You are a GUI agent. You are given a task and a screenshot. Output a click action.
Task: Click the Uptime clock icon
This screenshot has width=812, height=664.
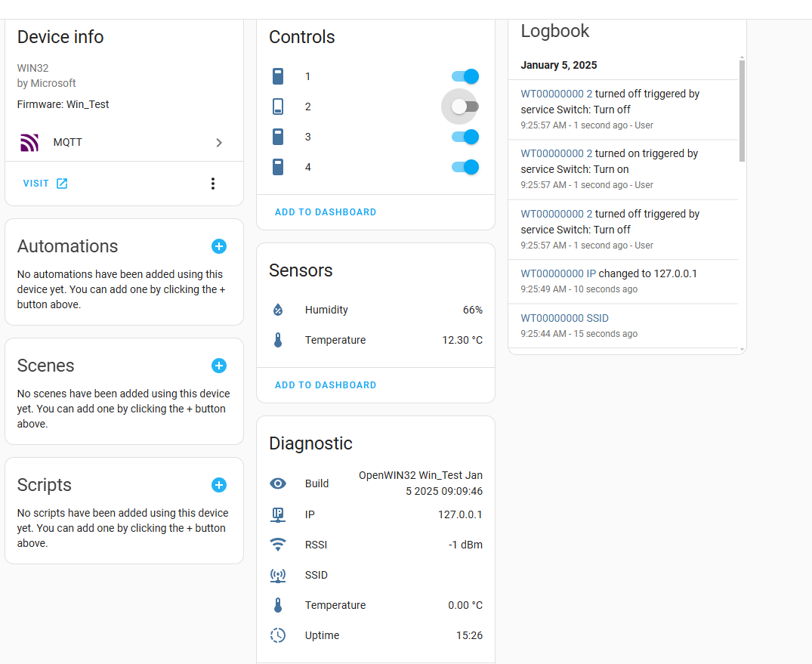(x=278, y=635)
